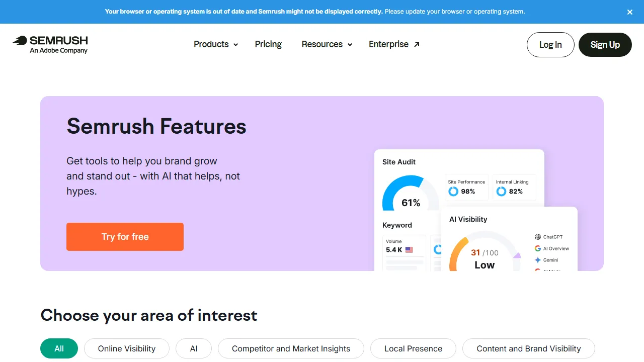Open the Resources menu
Screen dimensions: 644x362
pos(327,44)
